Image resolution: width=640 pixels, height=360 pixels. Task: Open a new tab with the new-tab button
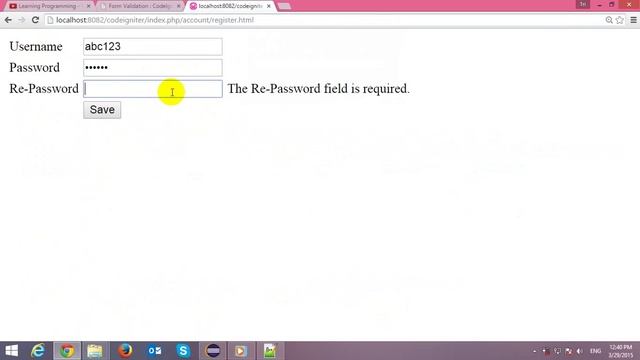point(284,6)
